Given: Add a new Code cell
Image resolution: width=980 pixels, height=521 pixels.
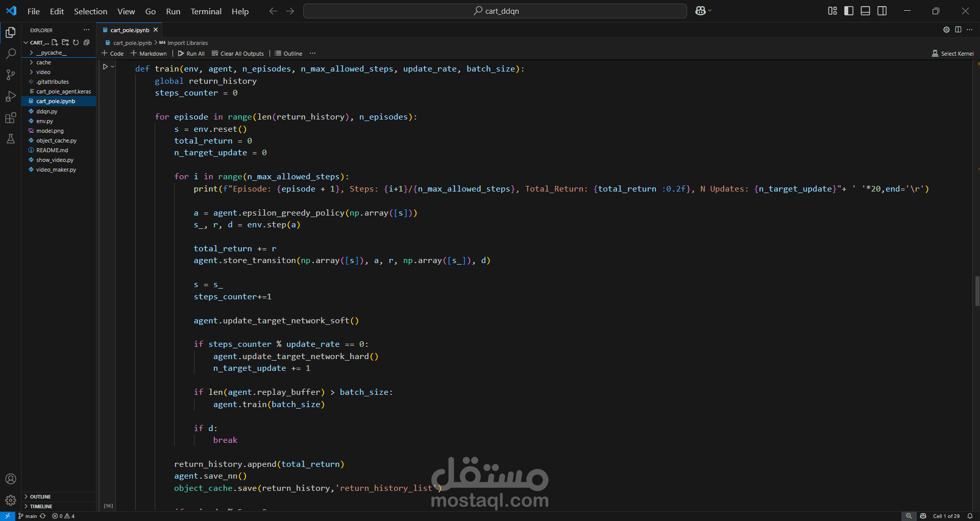Looking at the screenshot, I should (113, 53).
